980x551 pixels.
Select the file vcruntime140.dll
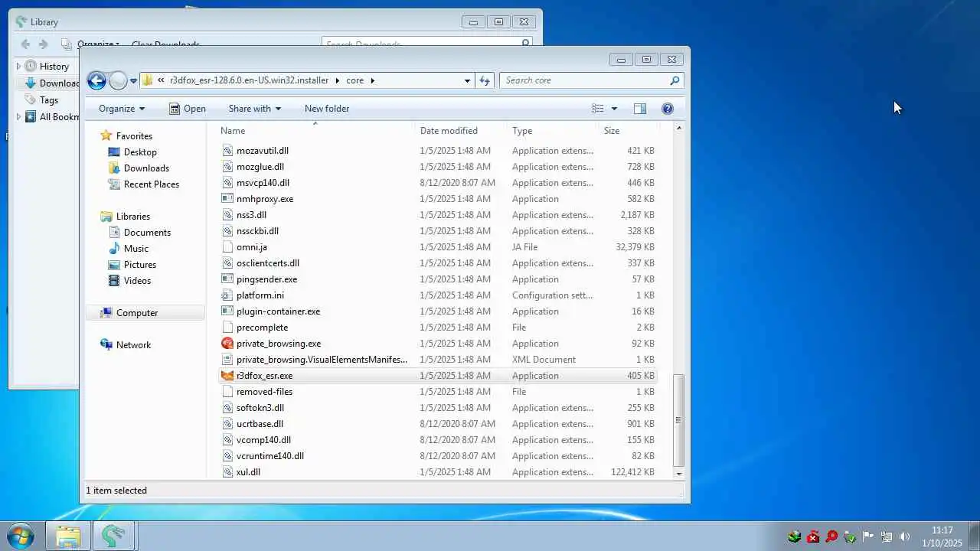point(269,456)
